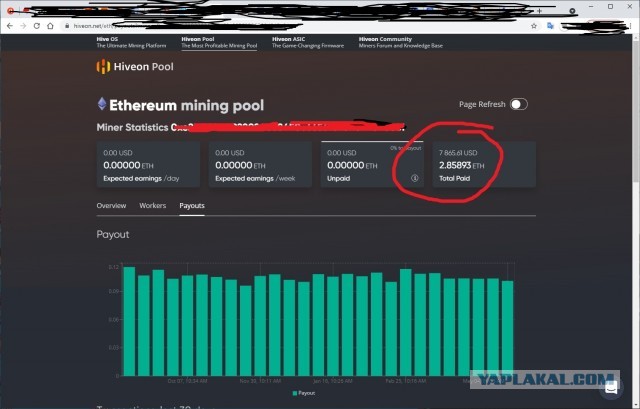Image resolution: width=640 pixels, height=409 pixels.
Task: Open Hiveon Pool top navigation link
Action: tap(219, 42)
